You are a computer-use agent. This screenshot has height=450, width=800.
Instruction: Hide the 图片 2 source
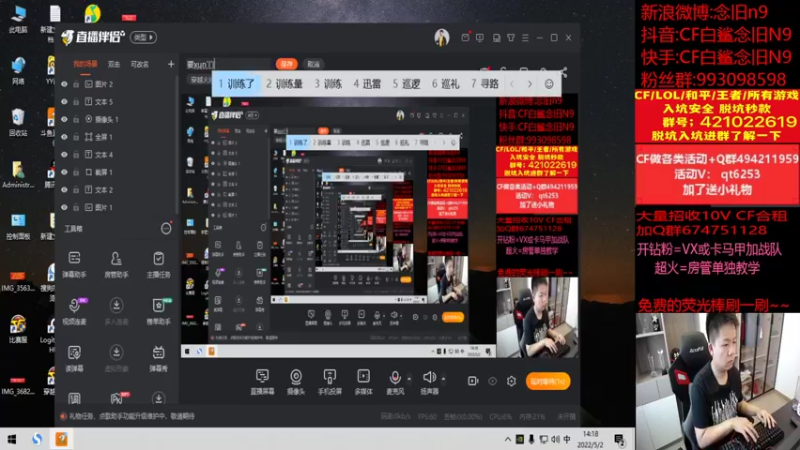pyautogui.click(x=64, y=84)
